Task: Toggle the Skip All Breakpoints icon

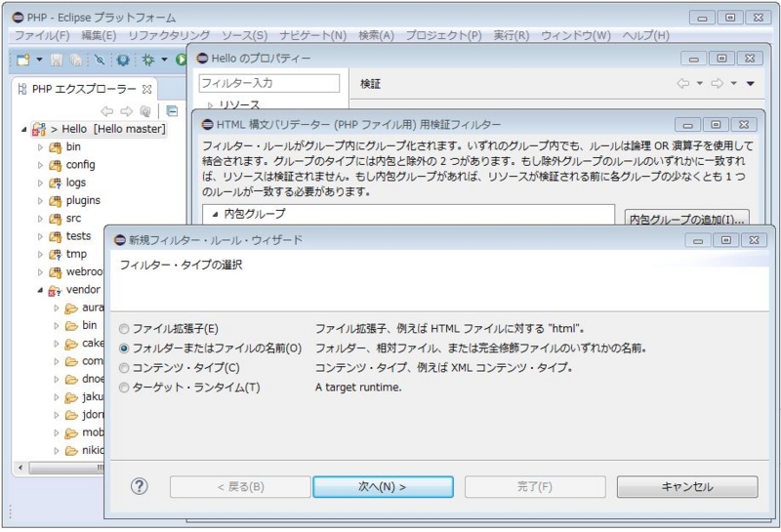Action: [100, 61]
